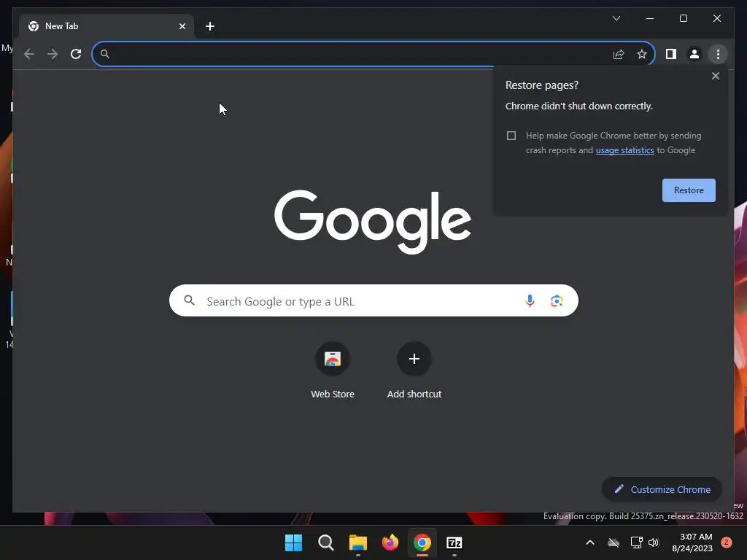Go back using the back arrow
This screenshot has height=560, width=747.
pyautogui.click(x=29, y=54)
